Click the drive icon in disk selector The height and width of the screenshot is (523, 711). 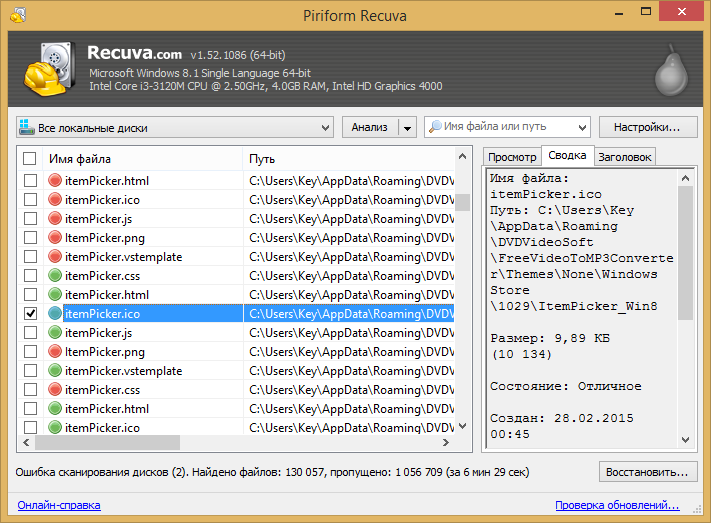[x=27, y=127]
